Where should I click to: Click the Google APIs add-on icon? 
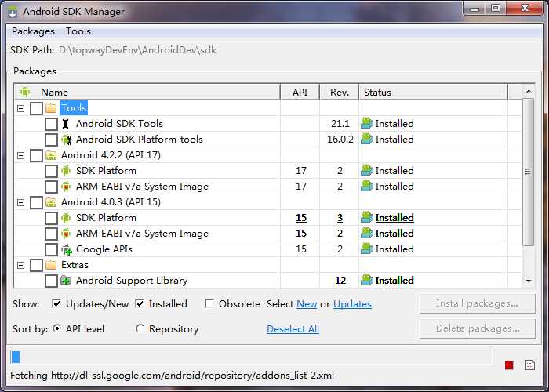click(x=67, y=249)
